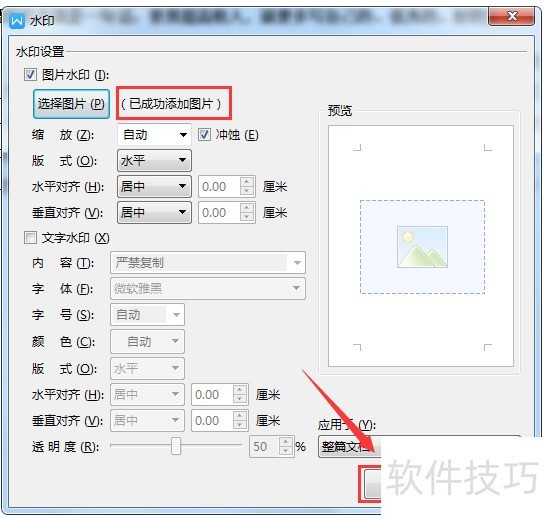Click picture horizontal offset 0.00 input field

[219, 187]
